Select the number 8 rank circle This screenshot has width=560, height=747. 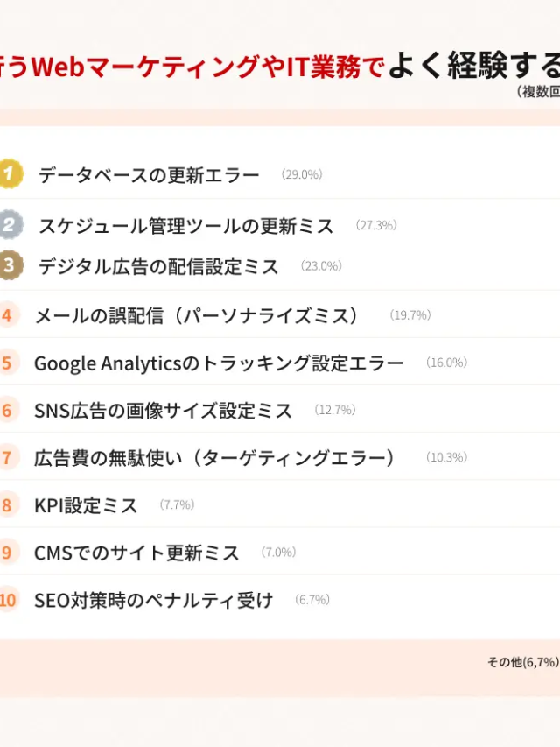pyautogui.click(x=6, y=504)
